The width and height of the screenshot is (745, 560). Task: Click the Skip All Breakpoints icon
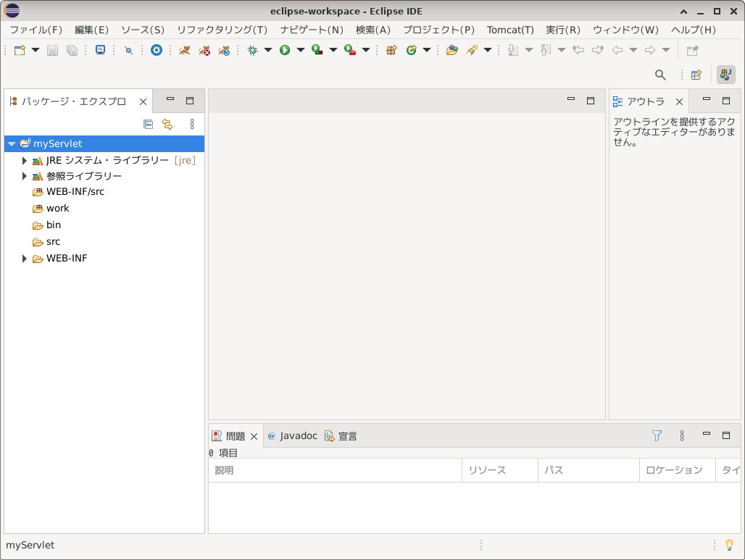[x=128, y=50]
